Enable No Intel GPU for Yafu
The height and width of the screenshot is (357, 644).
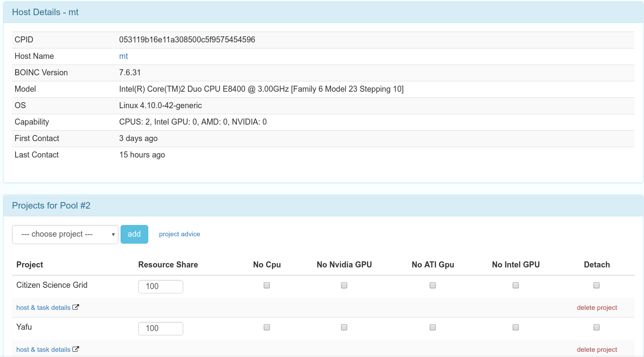516,327
